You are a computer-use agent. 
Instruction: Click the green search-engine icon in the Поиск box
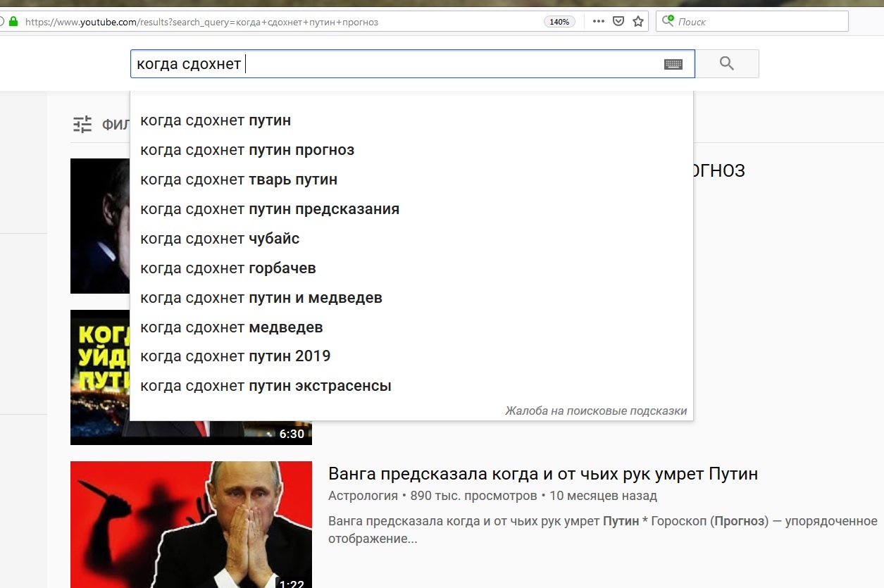668,21
